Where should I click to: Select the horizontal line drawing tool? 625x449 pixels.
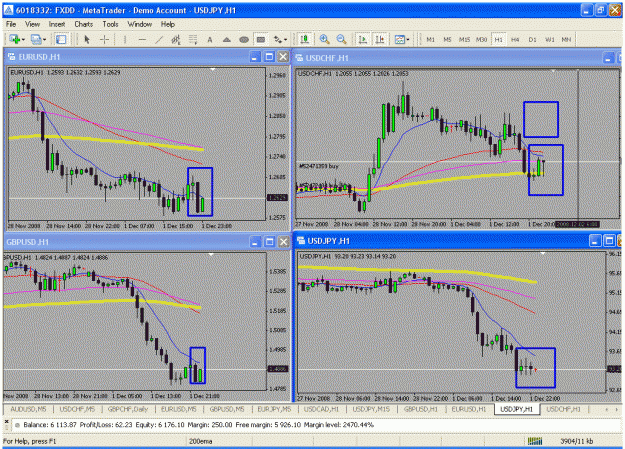(142, 39)
